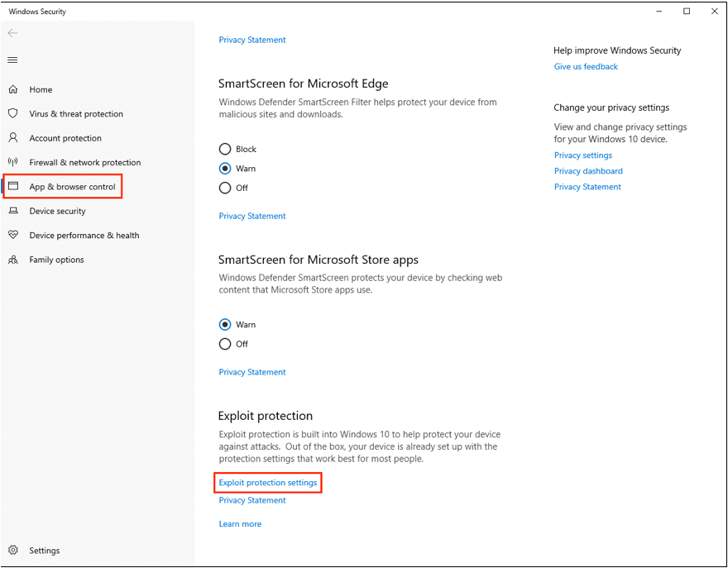Image resolution: width=728 pixels, height=568 pixels.
Task: Open Privacy dashboard link
Action: point(588,171)
